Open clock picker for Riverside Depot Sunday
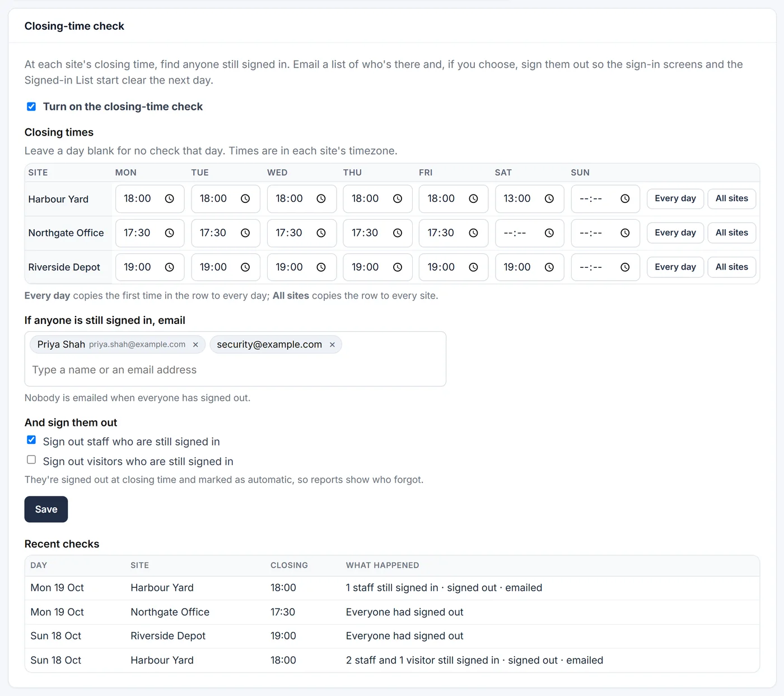The image size is (784, 696). [625, 267]
